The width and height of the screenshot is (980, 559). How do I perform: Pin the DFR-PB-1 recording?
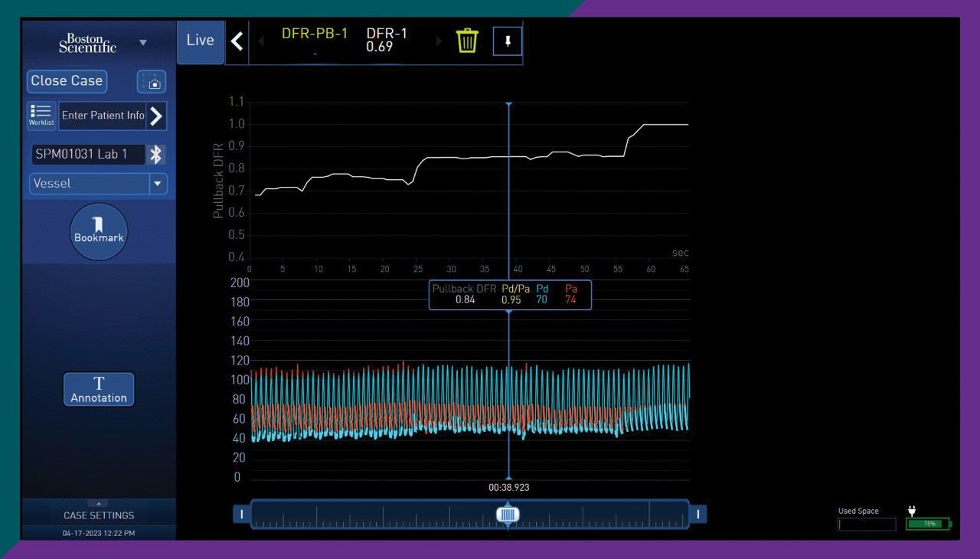coord(508,41)
